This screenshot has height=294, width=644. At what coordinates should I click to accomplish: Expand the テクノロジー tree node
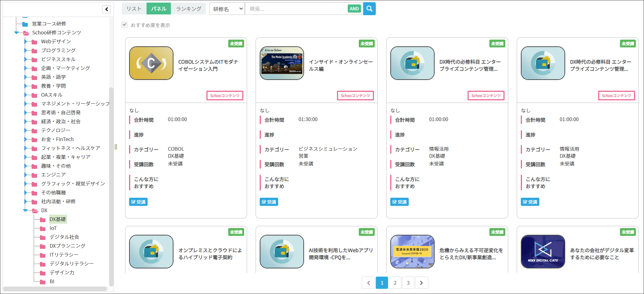click(26, 130)
